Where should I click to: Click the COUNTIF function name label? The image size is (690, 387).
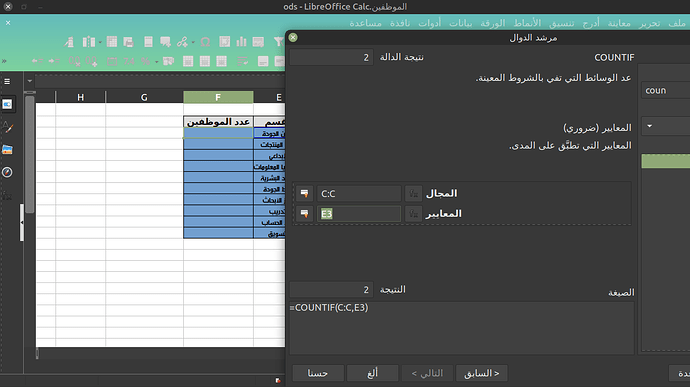tap(614, 57)
